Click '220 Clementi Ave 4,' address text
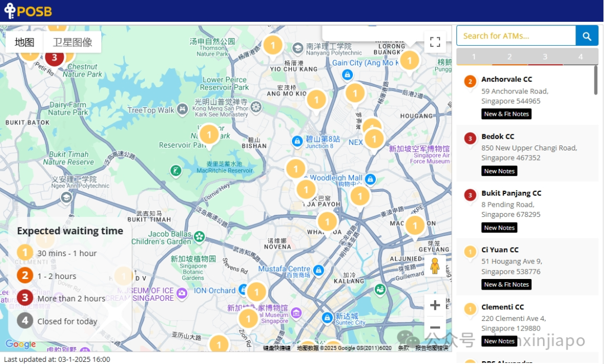 pyautogui.click(x=513, y=319)
